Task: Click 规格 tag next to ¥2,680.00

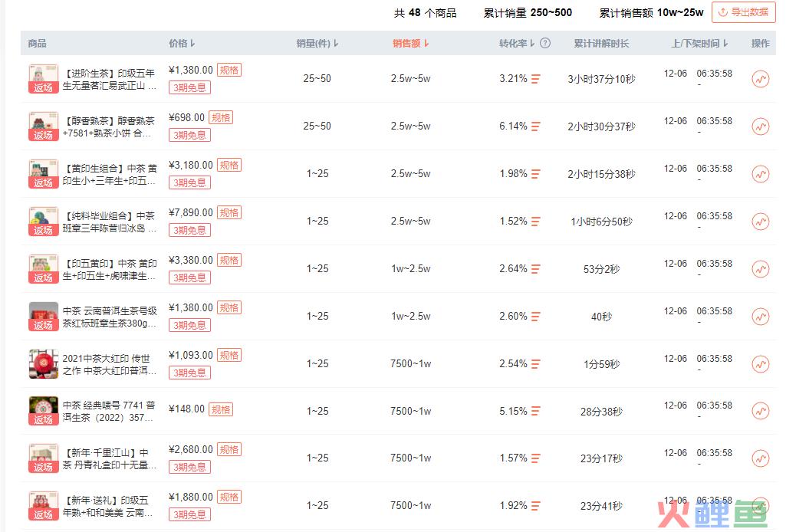Action: pos(229,450)
